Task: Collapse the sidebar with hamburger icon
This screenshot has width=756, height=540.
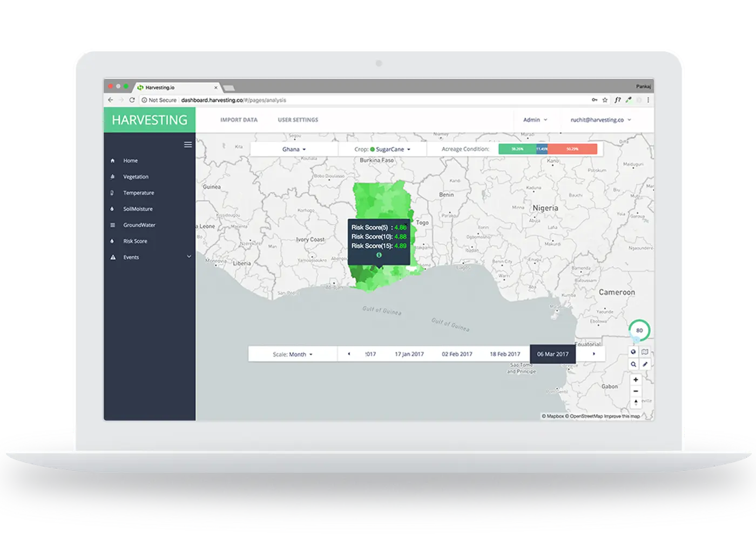Action: [x=188, y=145]
